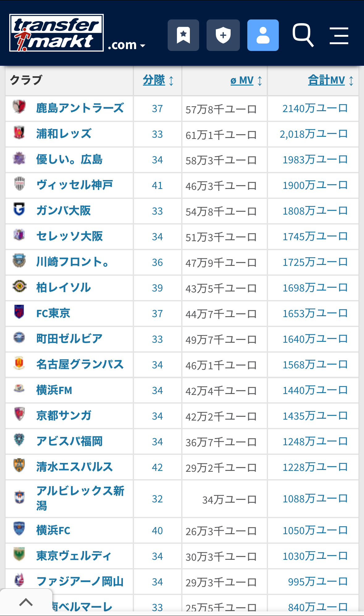The height and width of the screenshot is (616, 364).
Task: Expand the .com domain dropdown
Action: tap(127, 45)
